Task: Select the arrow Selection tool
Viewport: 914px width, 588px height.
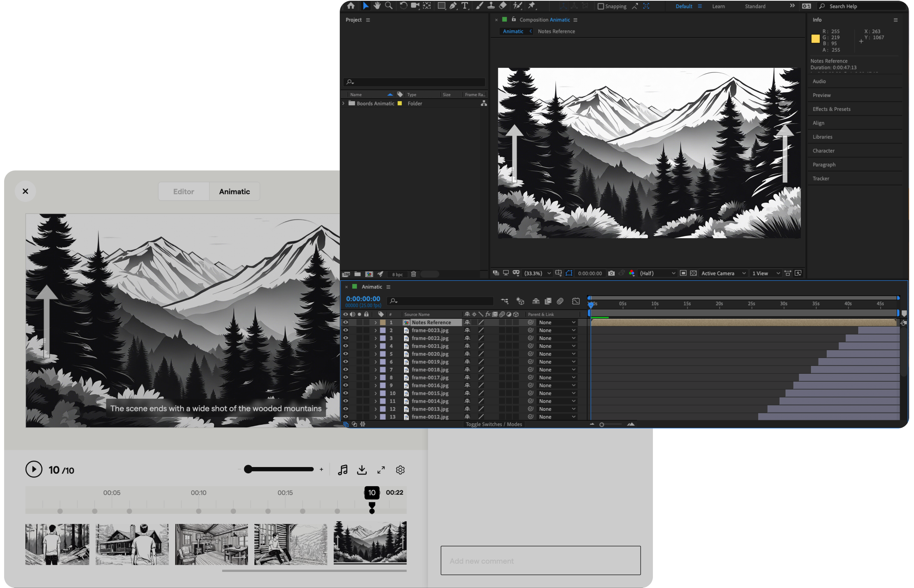Action: point(366,6)
